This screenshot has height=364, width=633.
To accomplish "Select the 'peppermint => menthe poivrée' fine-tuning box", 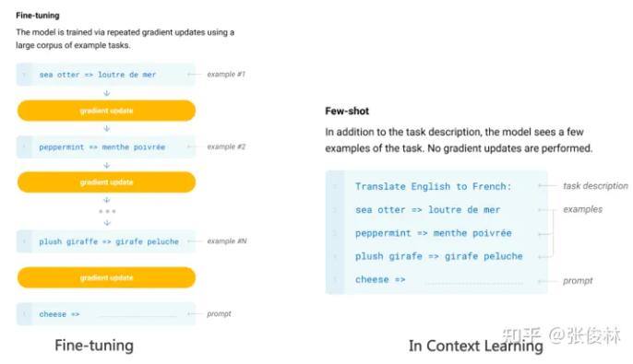I will (x=106, y=147).
